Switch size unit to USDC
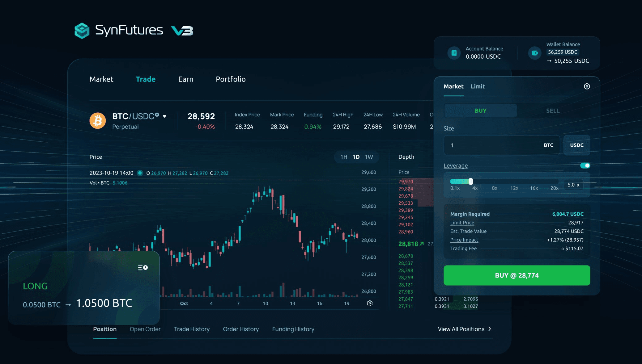642x364 pixels. click(x=576, y=145)
